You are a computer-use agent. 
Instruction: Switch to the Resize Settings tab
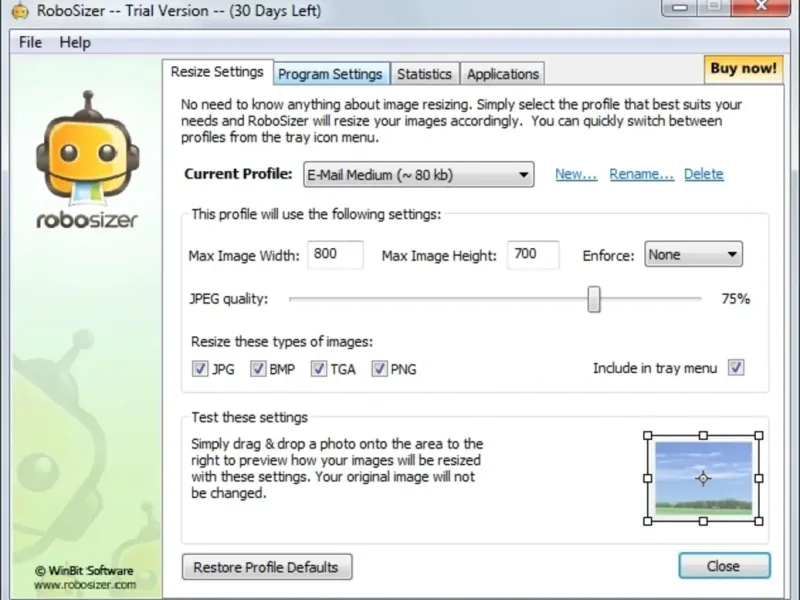tap(217, 72)
